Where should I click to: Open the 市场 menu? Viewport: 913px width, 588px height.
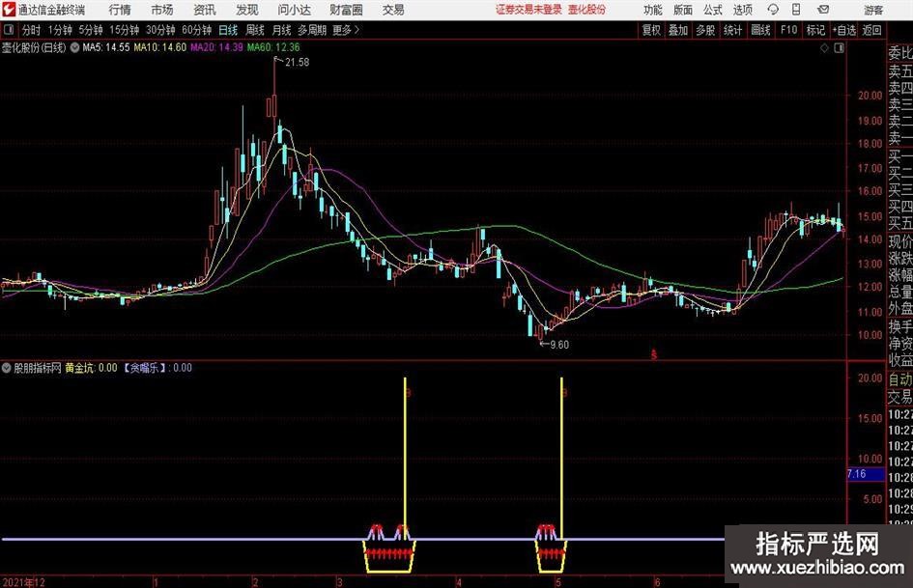162,10
